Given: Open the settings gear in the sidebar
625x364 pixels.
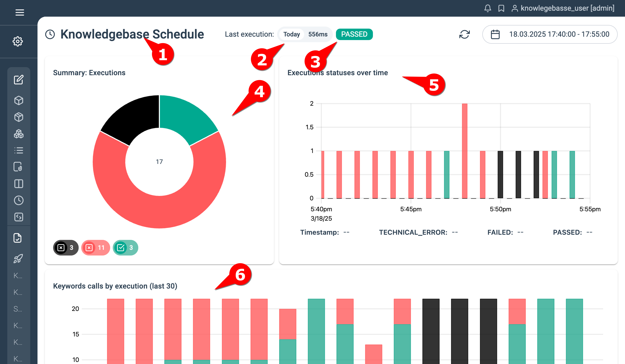Looking at the screenshot, I should pos(18,41).
